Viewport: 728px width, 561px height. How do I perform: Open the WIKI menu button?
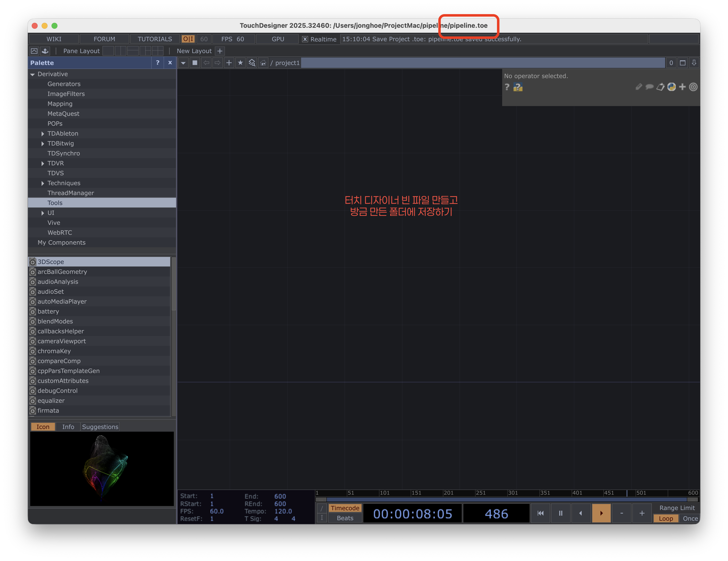[x=54, y=39]
